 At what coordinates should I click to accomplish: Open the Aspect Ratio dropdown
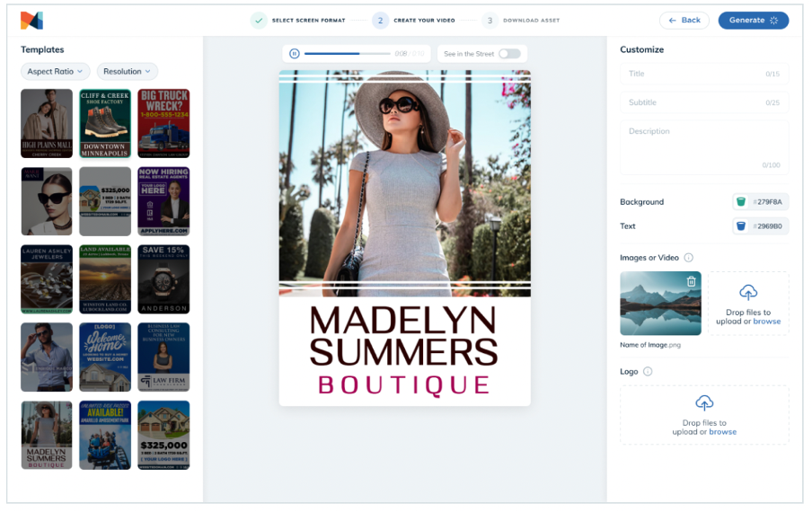[55, 72]
